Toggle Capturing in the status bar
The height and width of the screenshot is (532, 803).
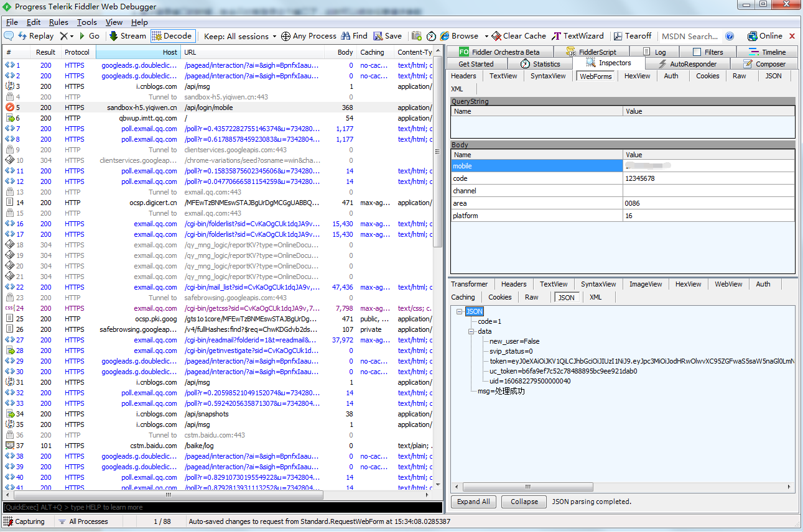click(x=25, y=521)
